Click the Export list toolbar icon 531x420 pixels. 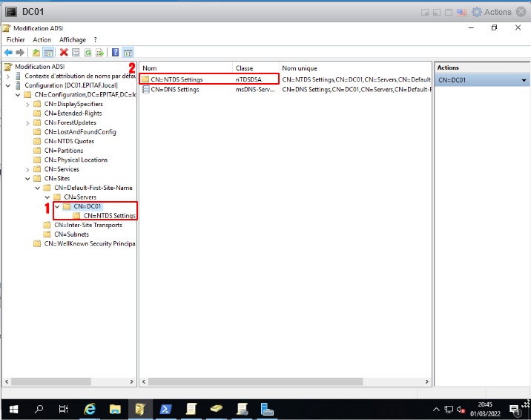[x=99, y=53]
